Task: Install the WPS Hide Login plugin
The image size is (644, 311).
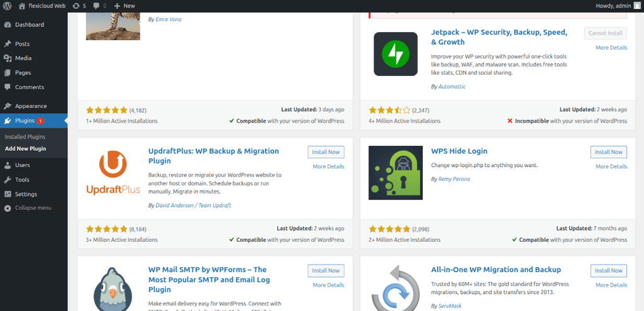Action: (608, 152)
